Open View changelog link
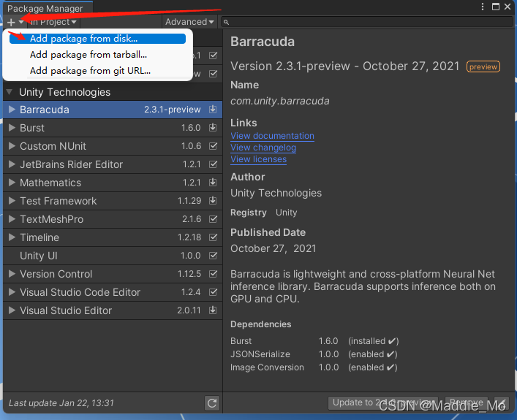The width and height of the screenshot is (517, 420). point(263,148)
